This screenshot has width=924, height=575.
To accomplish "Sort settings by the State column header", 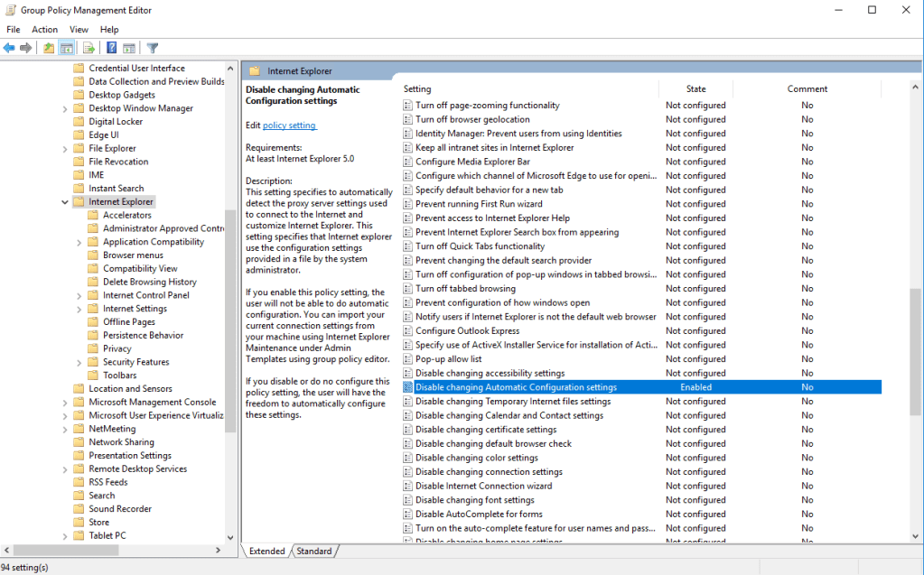I will point(695,88).
